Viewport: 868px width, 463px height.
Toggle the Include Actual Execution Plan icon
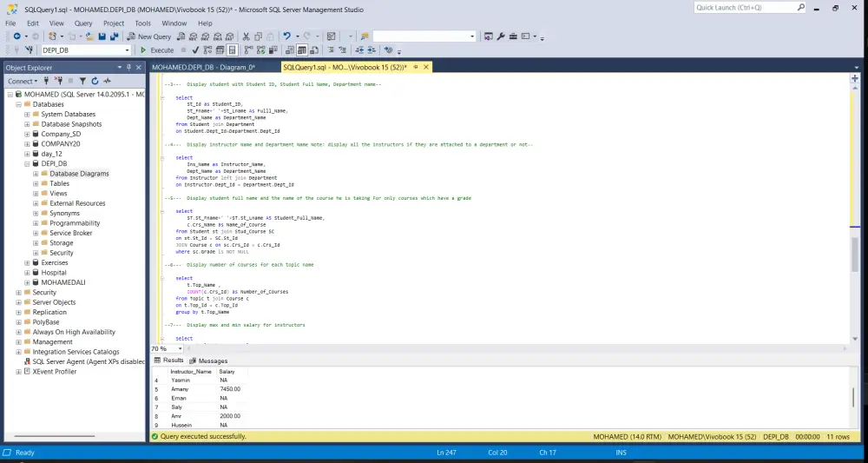coord(248,50)
